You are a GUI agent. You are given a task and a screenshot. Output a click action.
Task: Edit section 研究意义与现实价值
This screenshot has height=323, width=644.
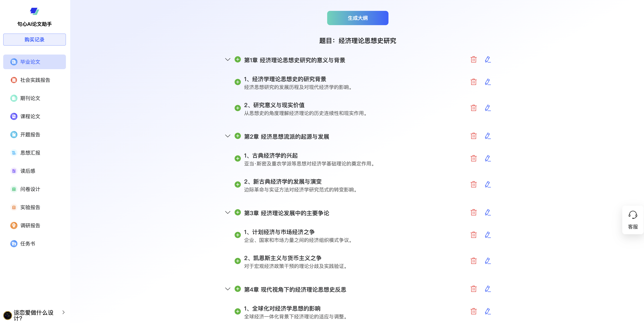tap(488, 108)
